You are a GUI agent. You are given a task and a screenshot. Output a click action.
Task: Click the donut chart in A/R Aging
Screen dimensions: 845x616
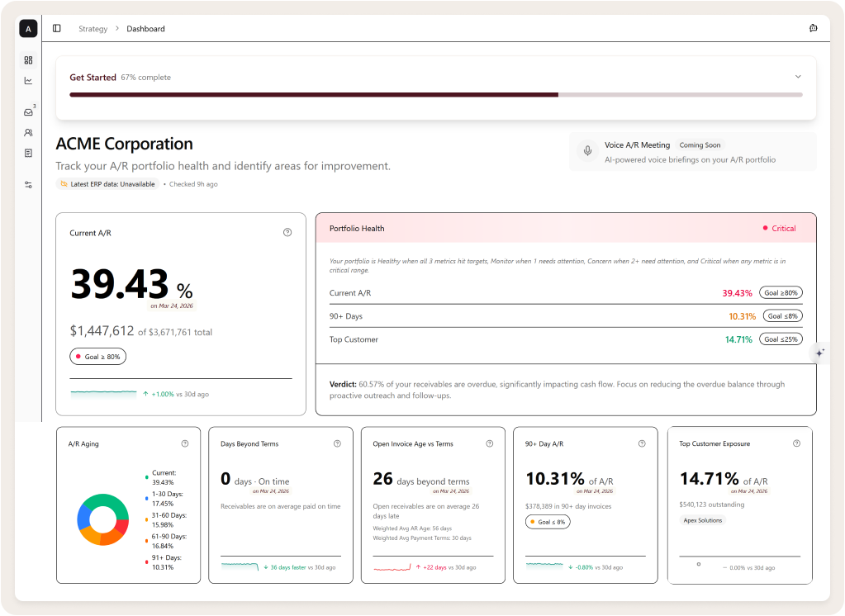coord(103,519)
